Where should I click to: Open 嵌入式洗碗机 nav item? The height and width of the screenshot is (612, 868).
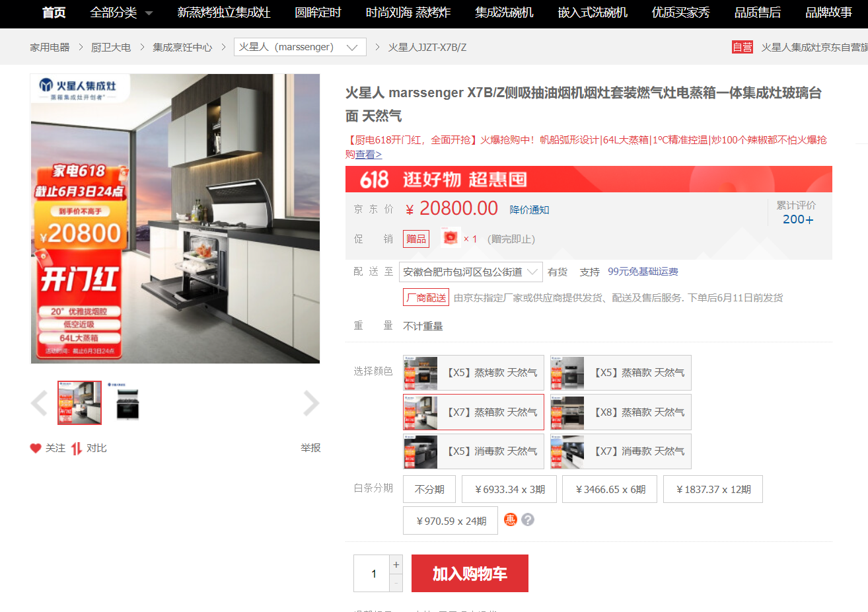(593, 13)
